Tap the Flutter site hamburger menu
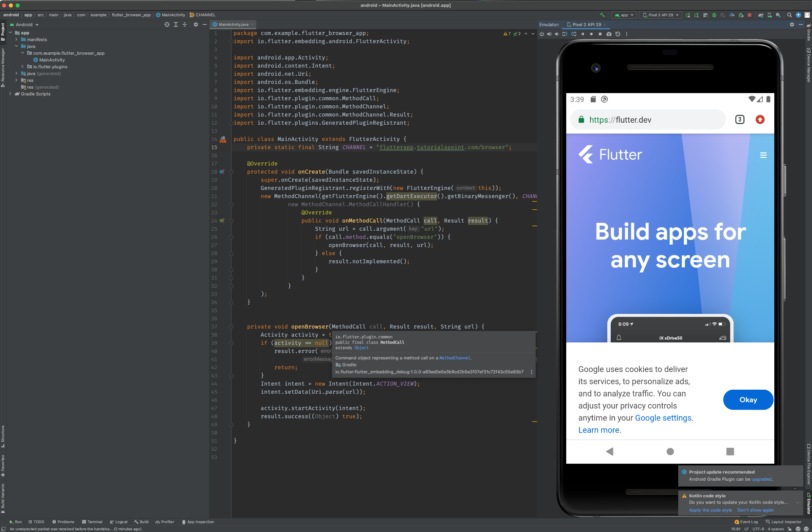Screen dimensions: 812x532 [x=763, y=155]
